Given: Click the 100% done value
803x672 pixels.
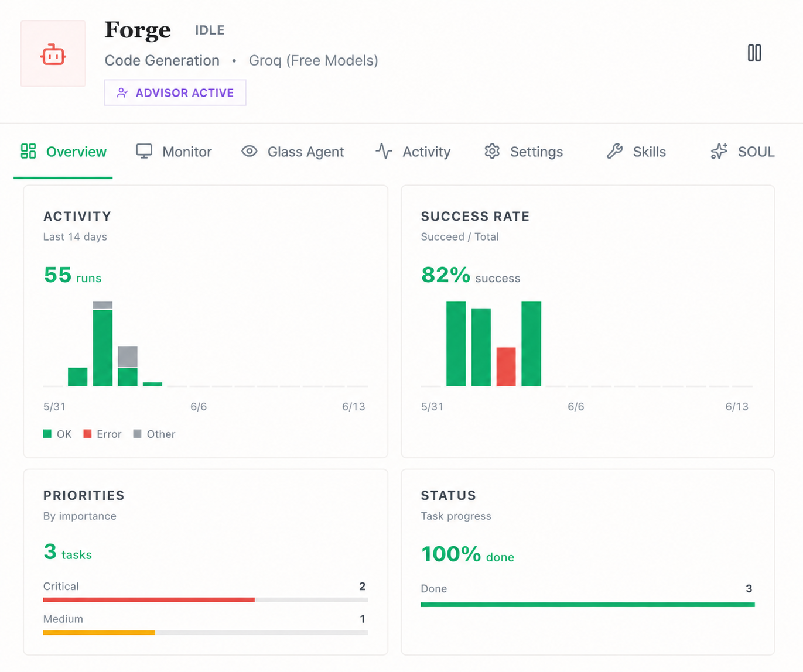Looking at the screenshot, I should (x=467, y=554).
